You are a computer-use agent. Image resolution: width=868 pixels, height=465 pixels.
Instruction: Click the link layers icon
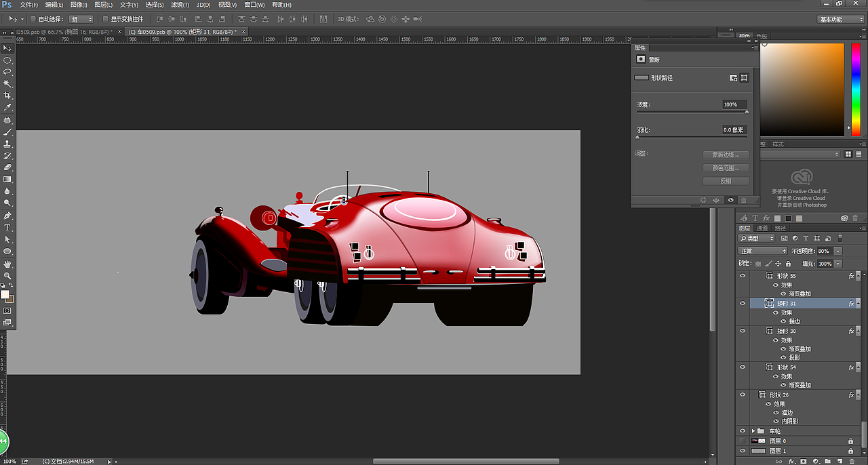[x=779, y=461]
